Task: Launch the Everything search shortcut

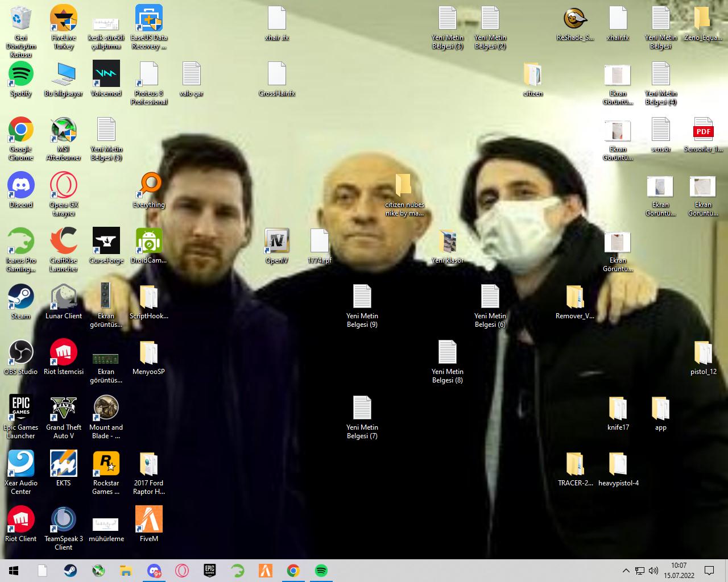Action: point(149,190)
